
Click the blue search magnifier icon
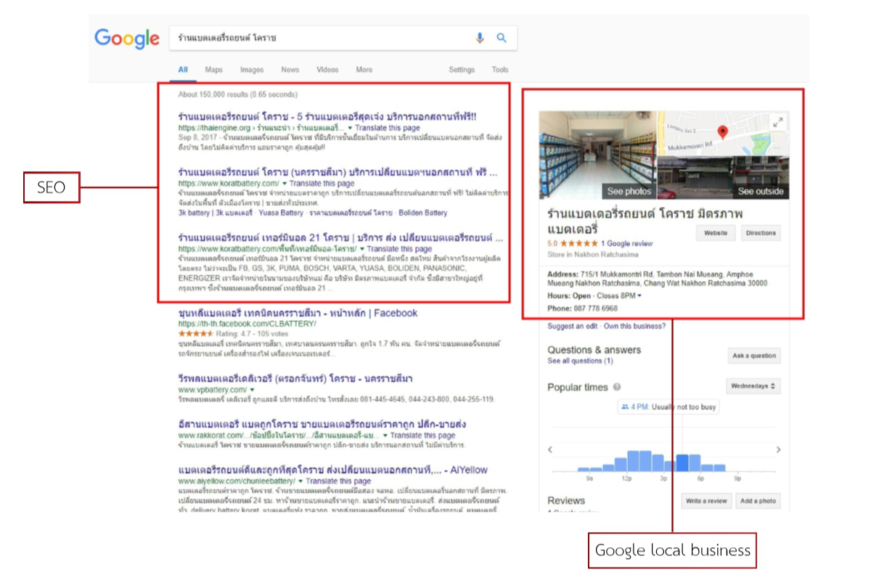point(502,38)
